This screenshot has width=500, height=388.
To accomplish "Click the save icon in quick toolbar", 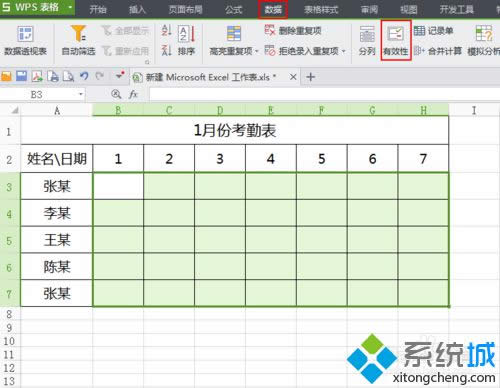I will click(x=21, y=76).
